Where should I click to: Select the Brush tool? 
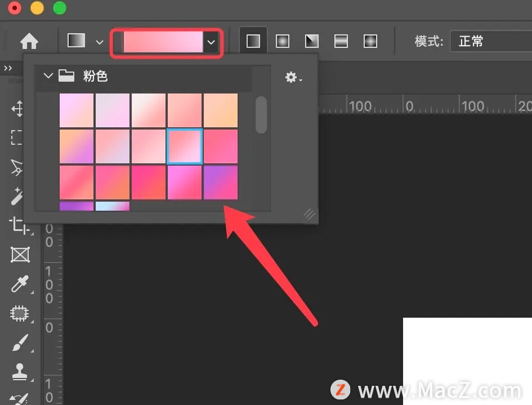(20, 342)
